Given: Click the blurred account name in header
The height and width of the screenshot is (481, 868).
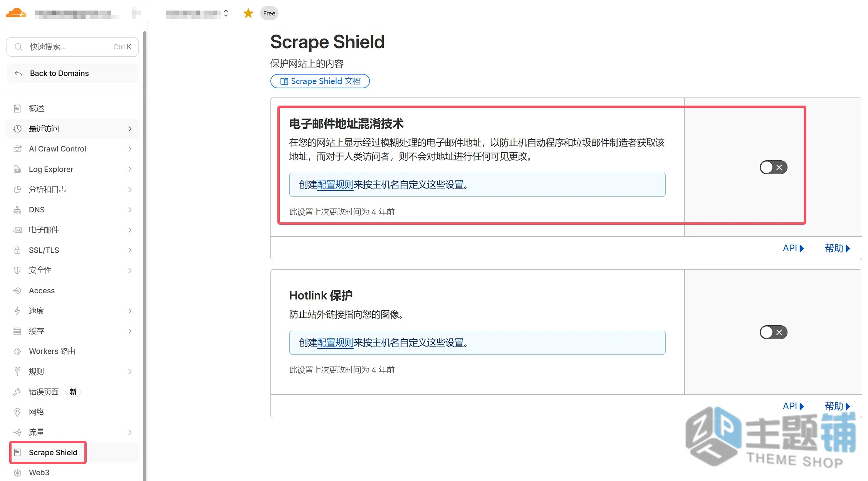Looking at the screenshot, I should point(76,14).
